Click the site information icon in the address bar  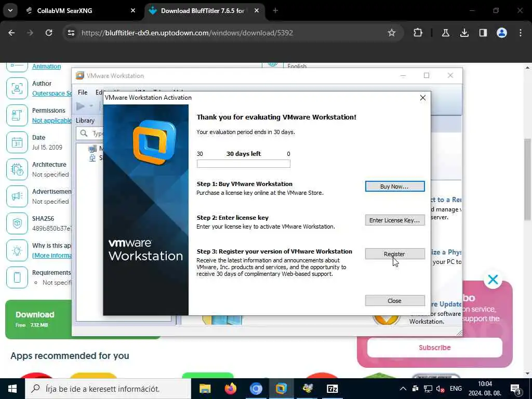pos(71,33)
